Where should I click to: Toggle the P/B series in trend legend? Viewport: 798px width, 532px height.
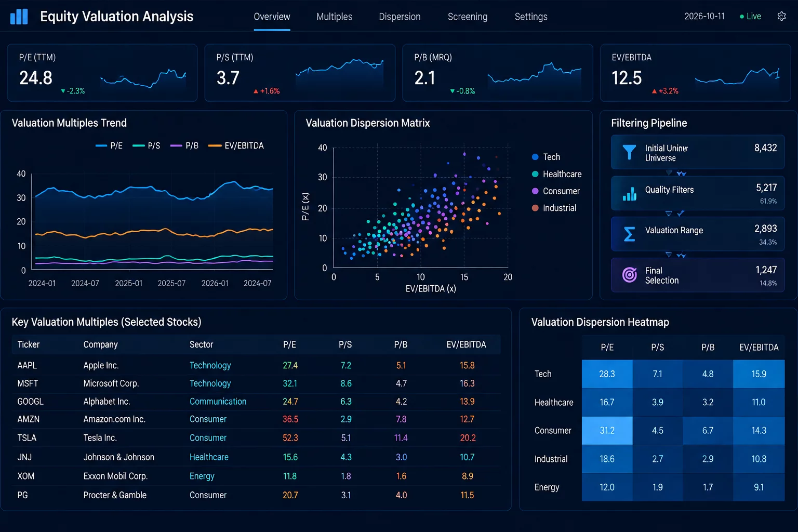184,146
